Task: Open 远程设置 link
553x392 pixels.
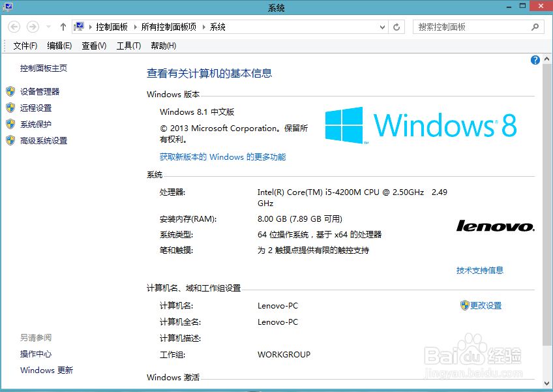Action: [36, 108]
